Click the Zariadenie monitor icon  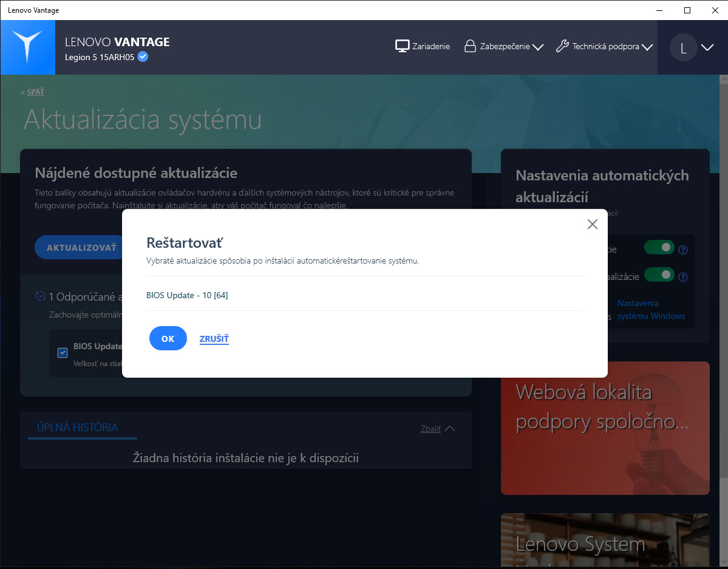[402, 46]
